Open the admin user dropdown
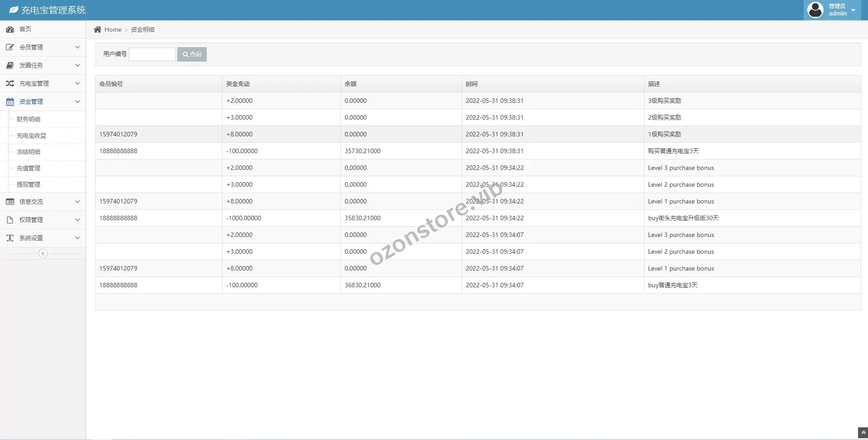Viewport: 868px width, 440px height. [x=833, y=10]
